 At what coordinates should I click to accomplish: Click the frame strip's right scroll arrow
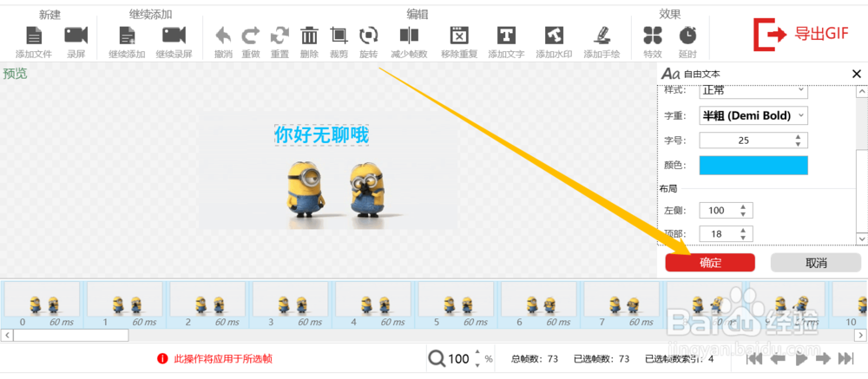(861, 336)
